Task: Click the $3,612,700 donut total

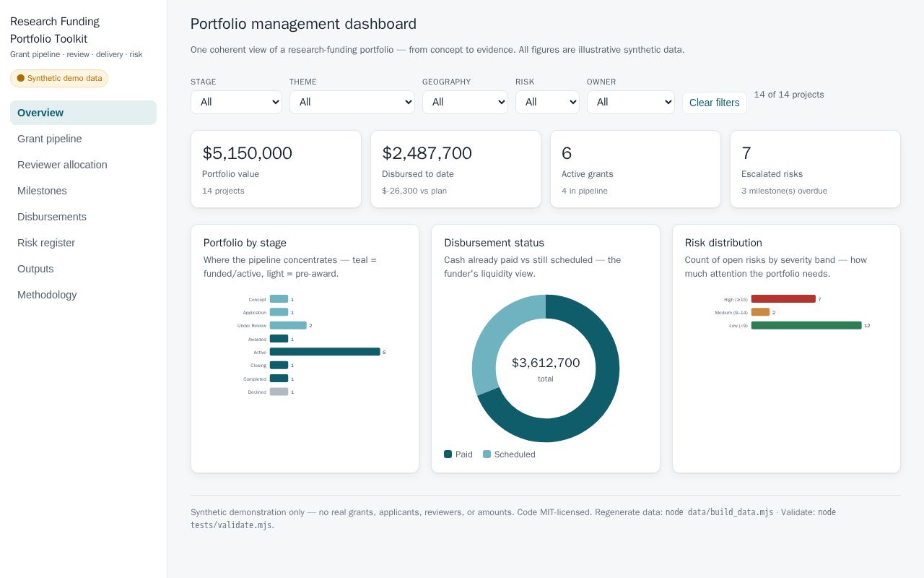Action: pyautogui.click(x=546, y=363)
